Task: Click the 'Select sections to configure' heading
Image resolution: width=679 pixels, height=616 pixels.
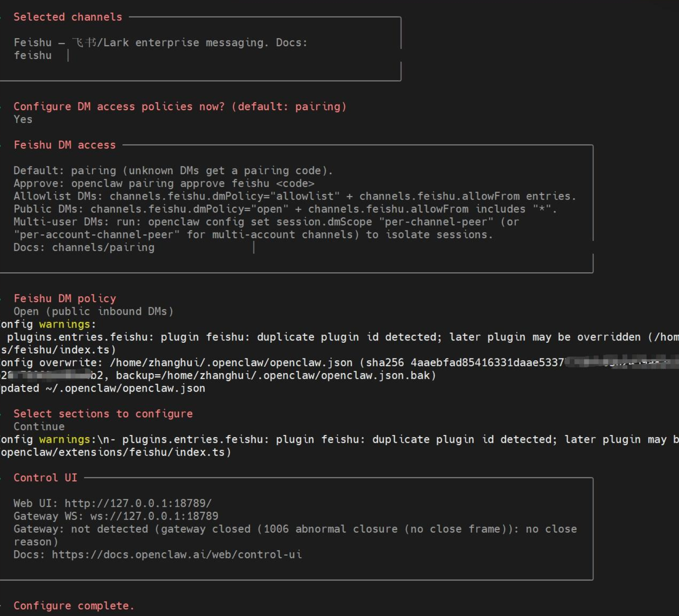Action: [x=103, y=414]
